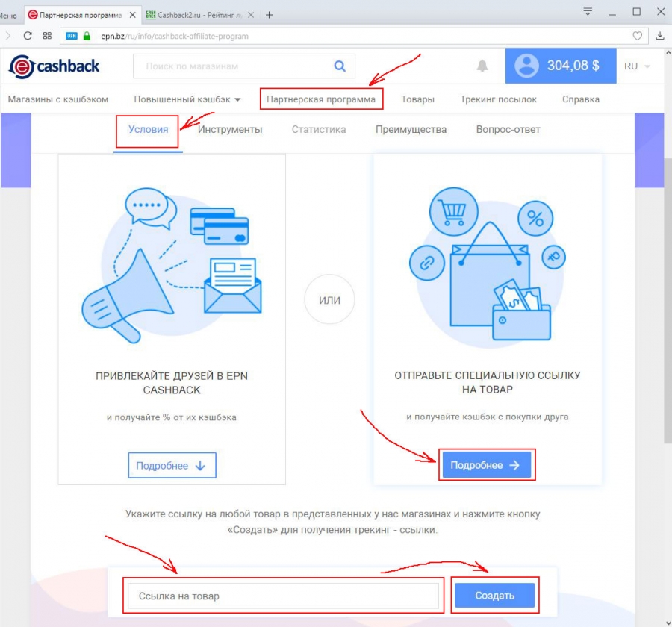
Task: Toggle the VPN badge in address bar
Action: pyautogui.click(x=72, y=36)
